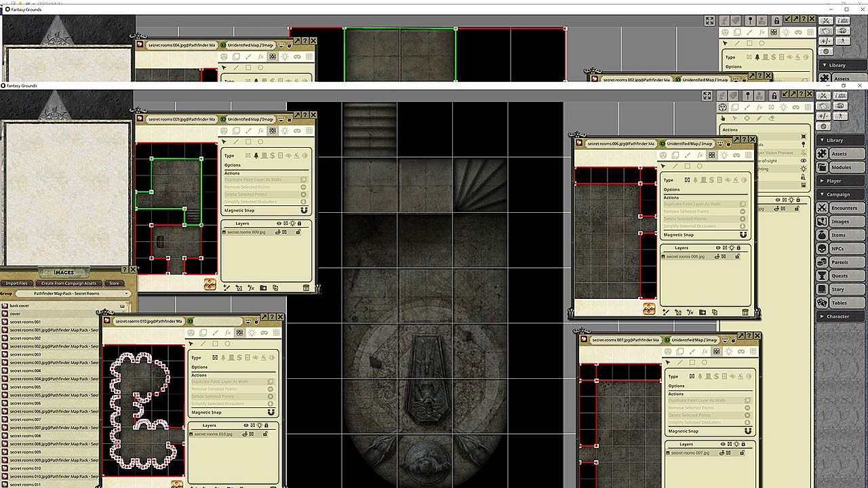Image resolution: width=868 pixels, height=488 pixels.
Task: Click Create From Campaign Assets button
Action: tap(68, 283)
